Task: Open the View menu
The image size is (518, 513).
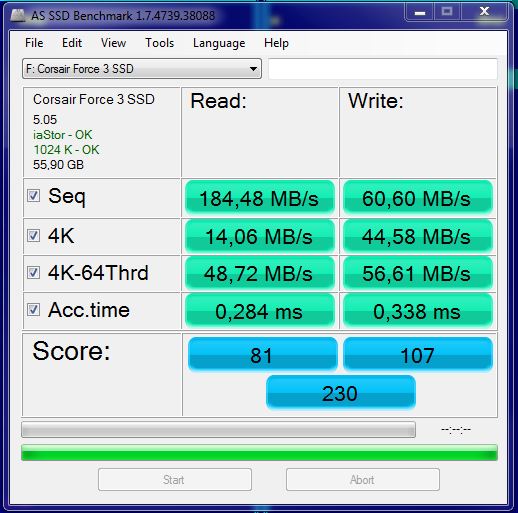Action: (113, 43)
